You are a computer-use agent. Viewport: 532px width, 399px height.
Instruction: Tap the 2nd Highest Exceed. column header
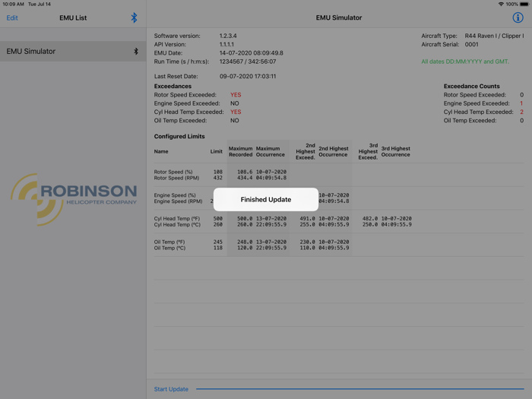click(x=306, y=151)
